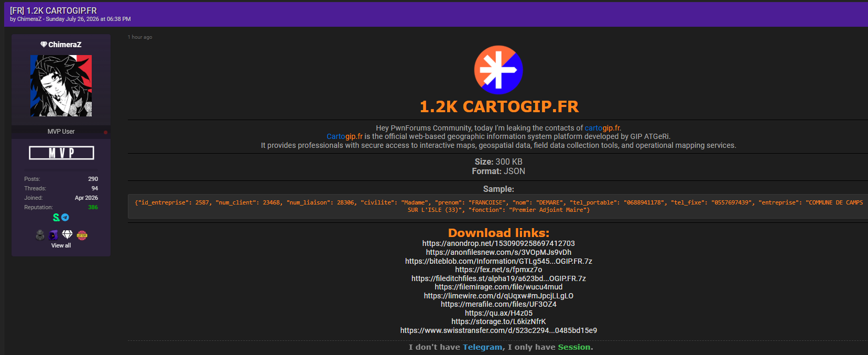Click the Telegram word in signature
The width and height of the screenshot is (868, 355).
(x=482, y=347)
